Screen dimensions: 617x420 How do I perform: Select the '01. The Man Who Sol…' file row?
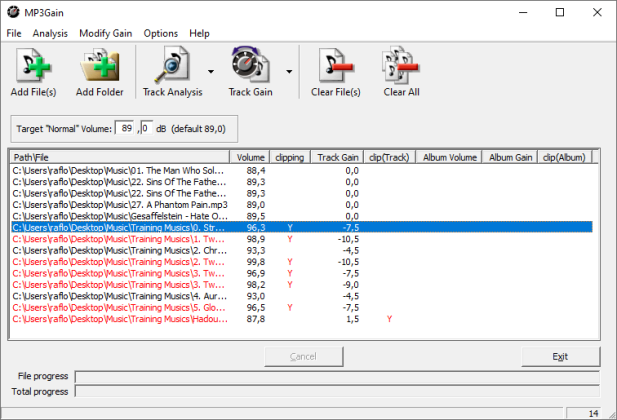coord(302,170)
